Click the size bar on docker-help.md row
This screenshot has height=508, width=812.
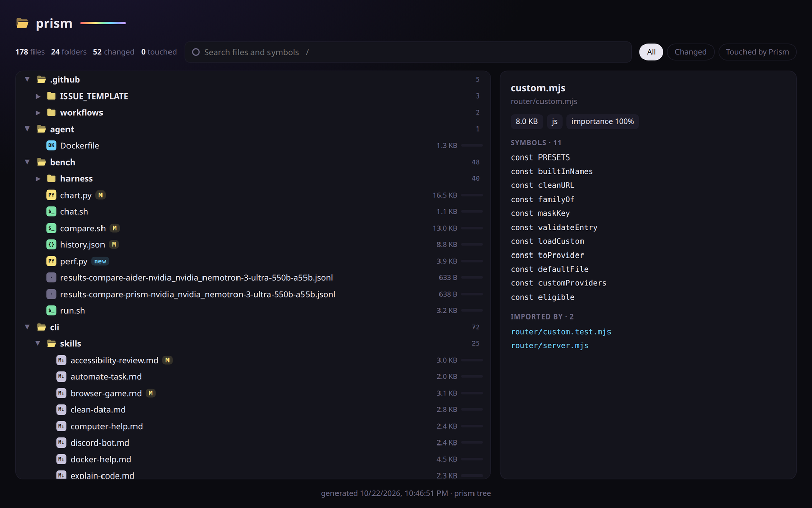tap(472, 459)
